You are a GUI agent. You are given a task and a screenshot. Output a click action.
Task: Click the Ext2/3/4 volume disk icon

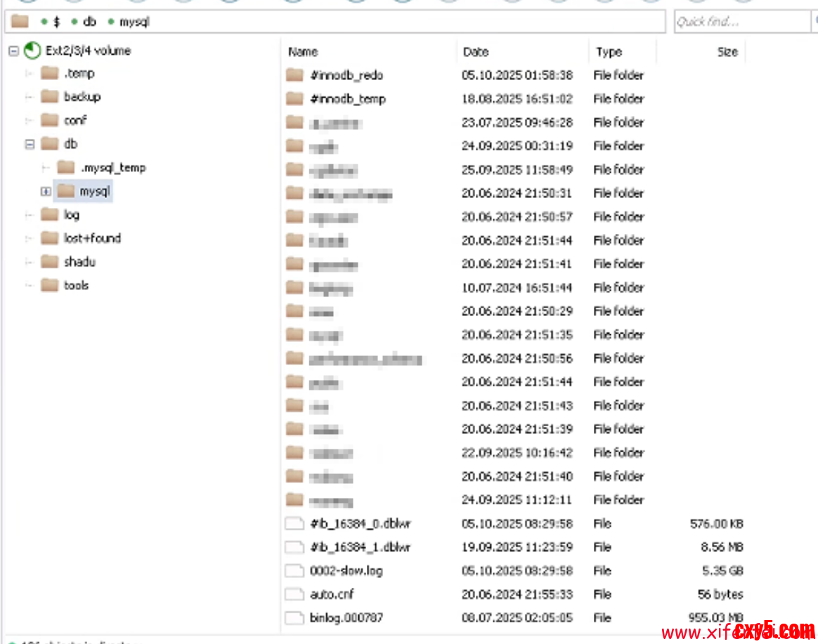[x=32, y=51]
